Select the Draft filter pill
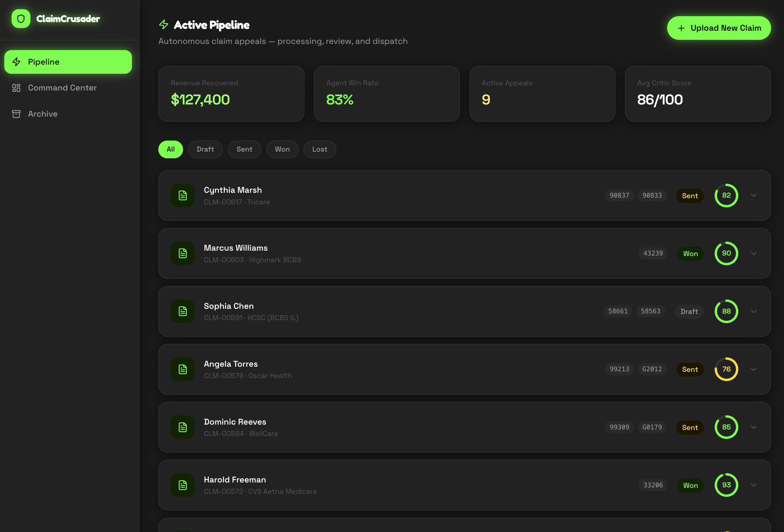 point(205,149)
